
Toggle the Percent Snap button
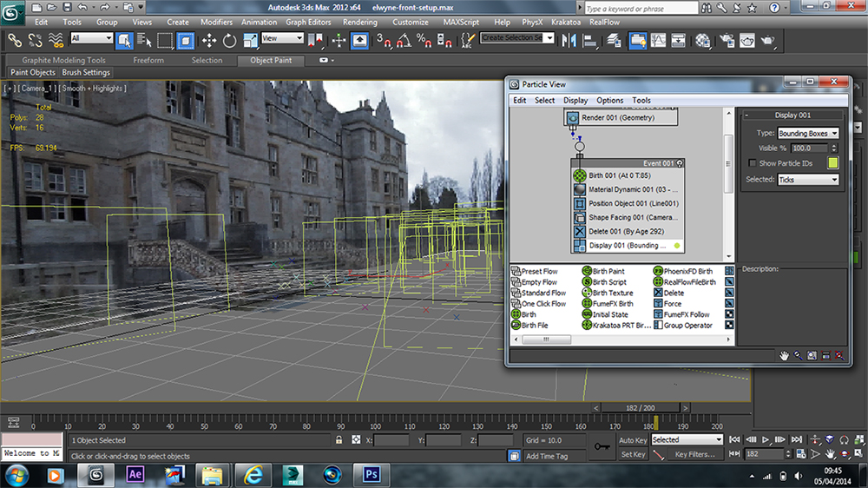424,40
